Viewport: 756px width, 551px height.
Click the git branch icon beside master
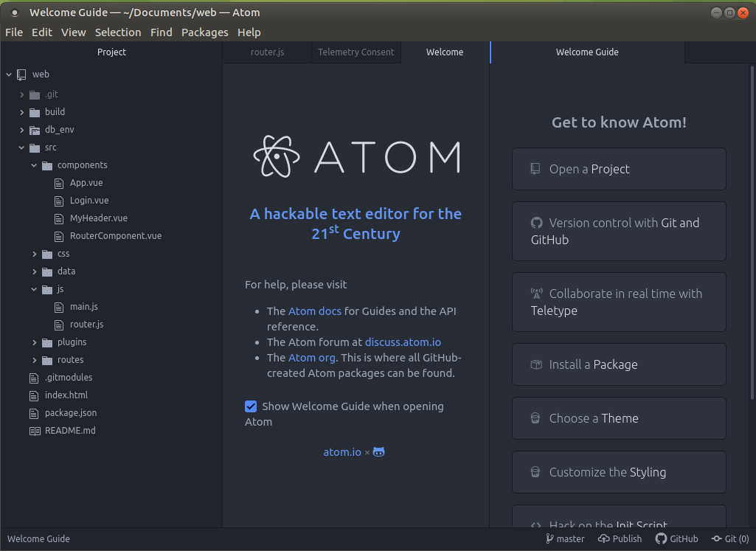click(549, 538)
